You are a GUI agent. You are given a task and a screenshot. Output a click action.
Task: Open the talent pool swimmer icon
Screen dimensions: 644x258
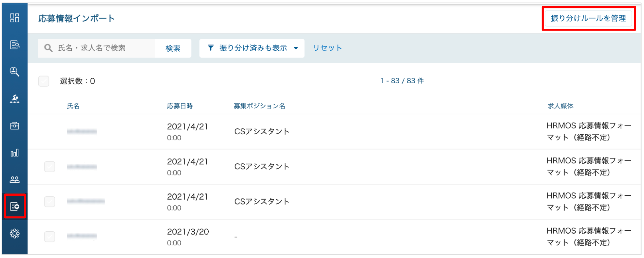[14, 99]
